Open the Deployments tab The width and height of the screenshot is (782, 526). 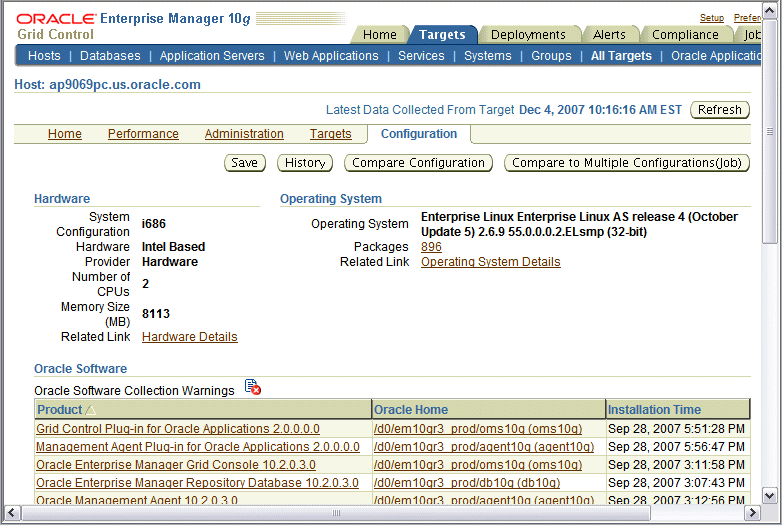(x=528, y=34)
